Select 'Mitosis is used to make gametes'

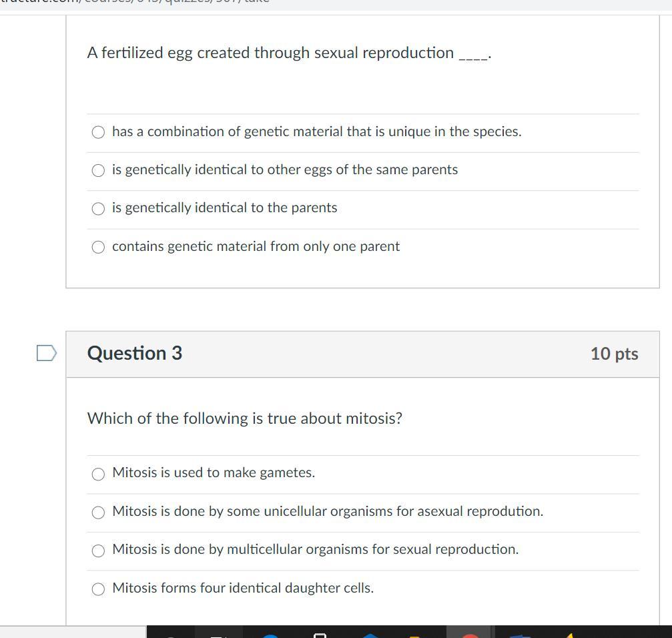[x=98, y=474]
